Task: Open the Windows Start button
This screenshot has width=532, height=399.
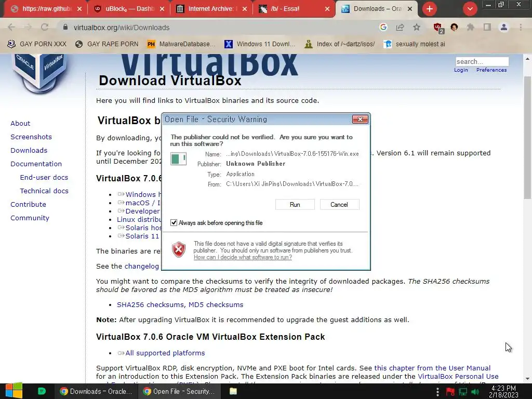Action: (14, 391)
